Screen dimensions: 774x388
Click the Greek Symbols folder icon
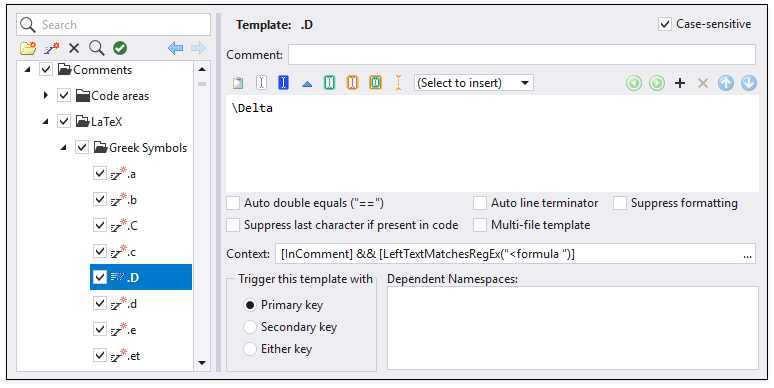coord(101,147)
